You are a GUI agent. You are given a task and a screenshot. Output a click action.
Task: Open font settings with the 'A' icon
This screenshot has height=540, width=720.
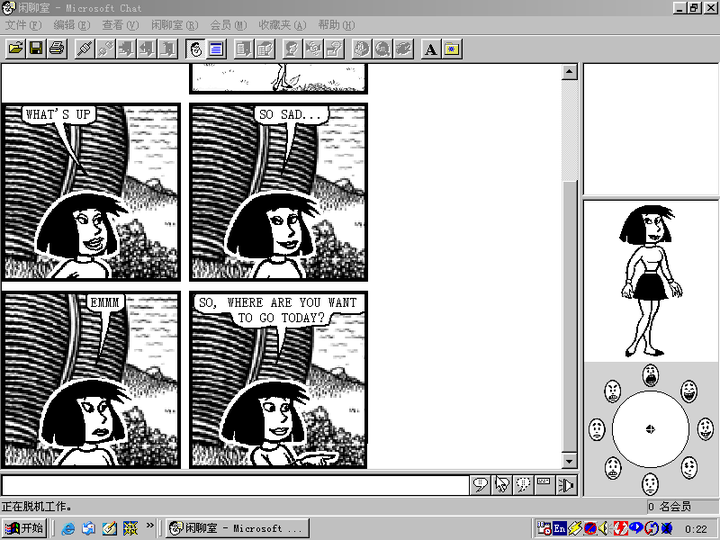(431, 48)
